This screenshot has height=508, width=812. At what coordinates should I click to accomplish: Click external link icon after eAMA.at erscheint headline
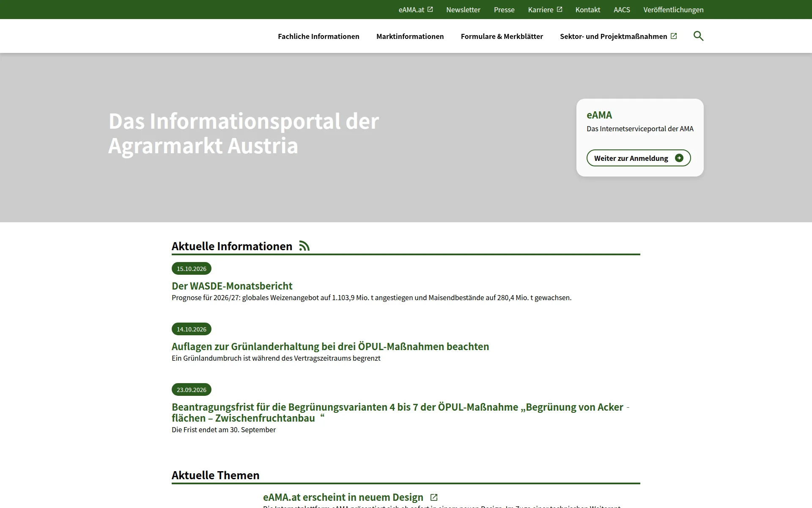433,497
